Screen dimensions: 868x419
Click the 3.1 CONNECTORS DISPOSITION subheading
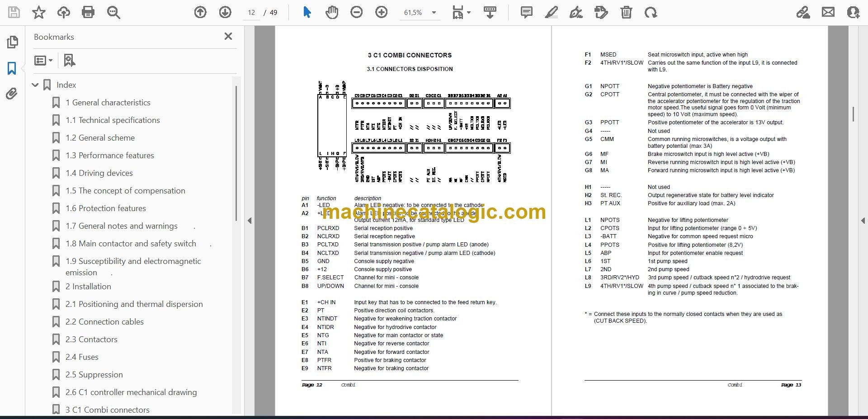(410, 69)
